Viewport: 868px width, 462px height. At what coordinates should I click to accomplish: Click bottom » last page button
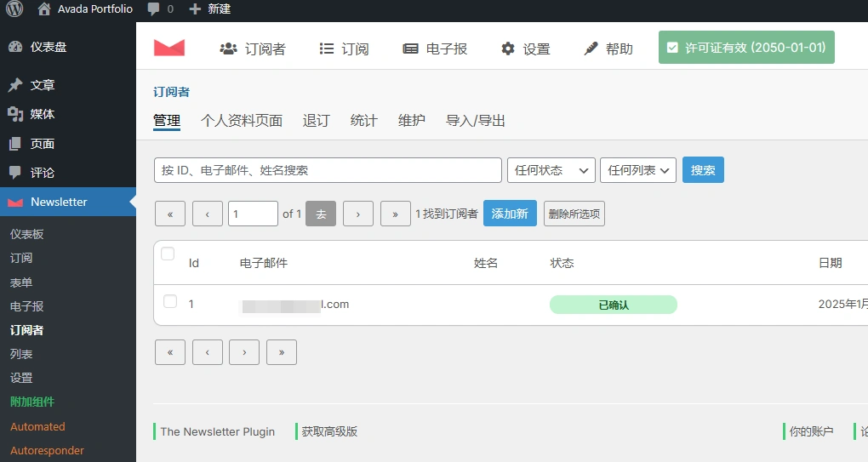[281, 352]
